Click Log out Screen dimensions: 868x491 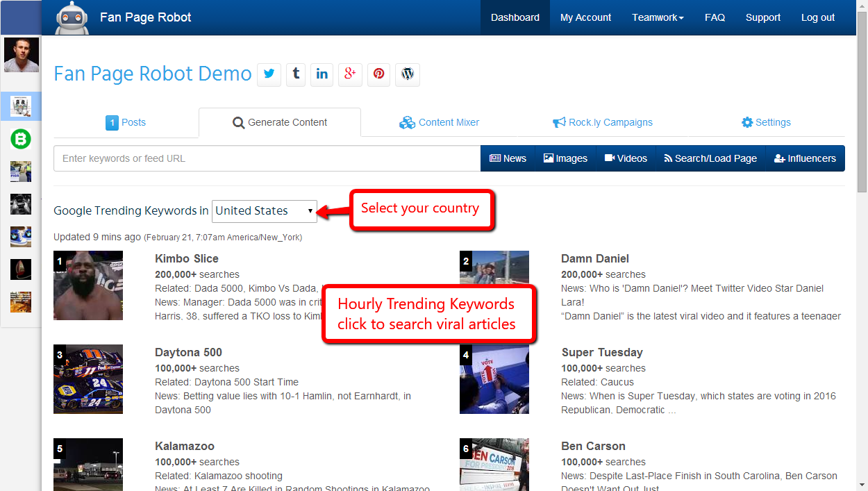(818, 17)
